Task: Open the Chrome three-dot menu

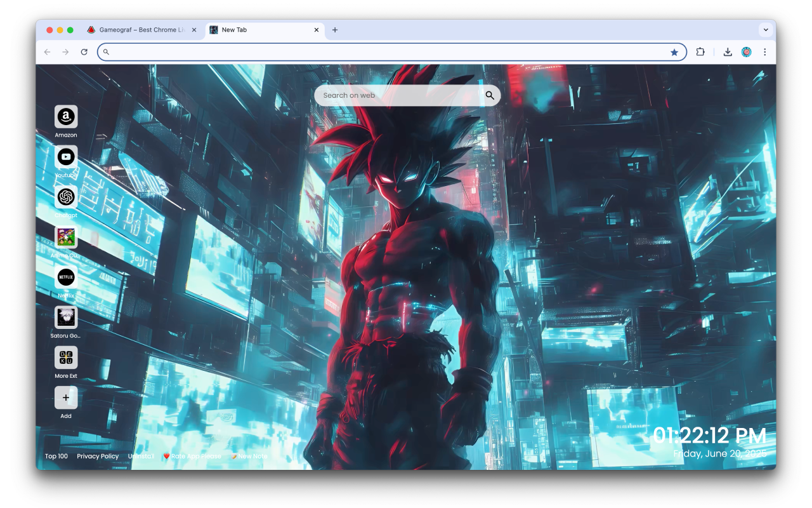Action: (x=765, y=51)
